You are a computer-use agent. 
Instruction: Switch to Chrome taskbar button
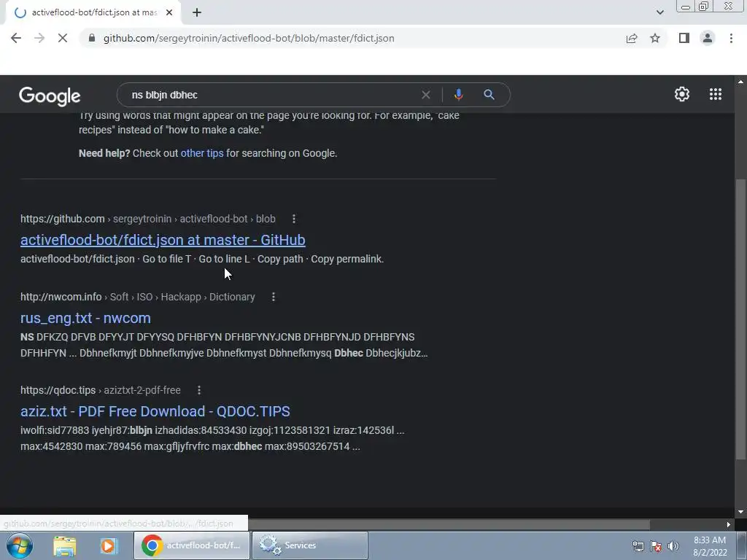point(192,545)
